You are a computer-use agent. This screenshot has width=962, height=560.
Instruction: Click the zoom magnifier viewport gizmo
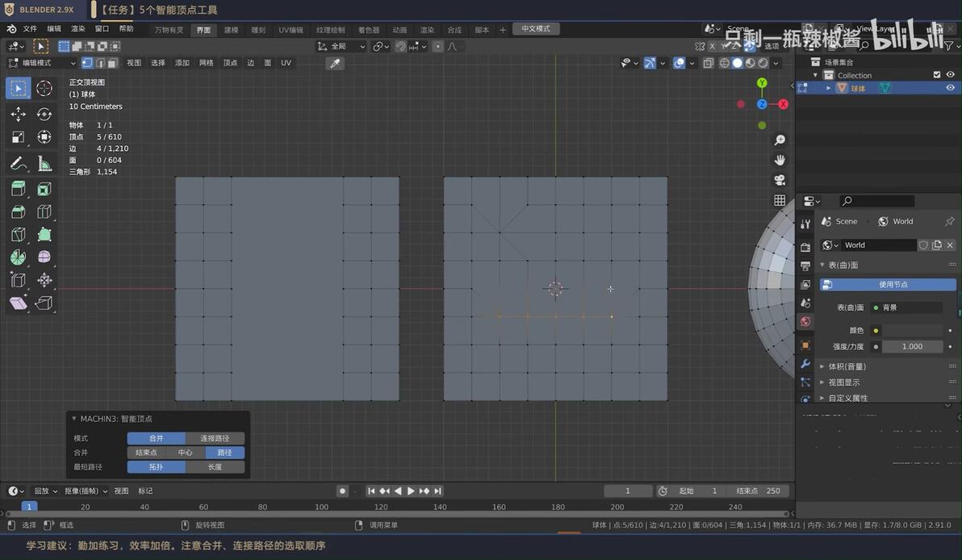point(779,140)
